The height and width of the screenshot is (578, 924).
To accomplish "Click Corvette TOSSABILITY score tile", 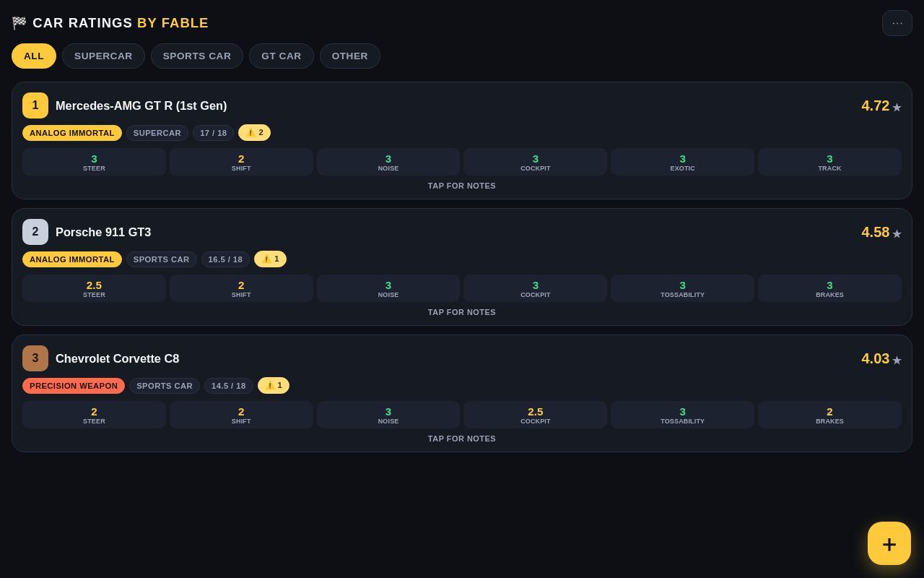I will point(683,415).
